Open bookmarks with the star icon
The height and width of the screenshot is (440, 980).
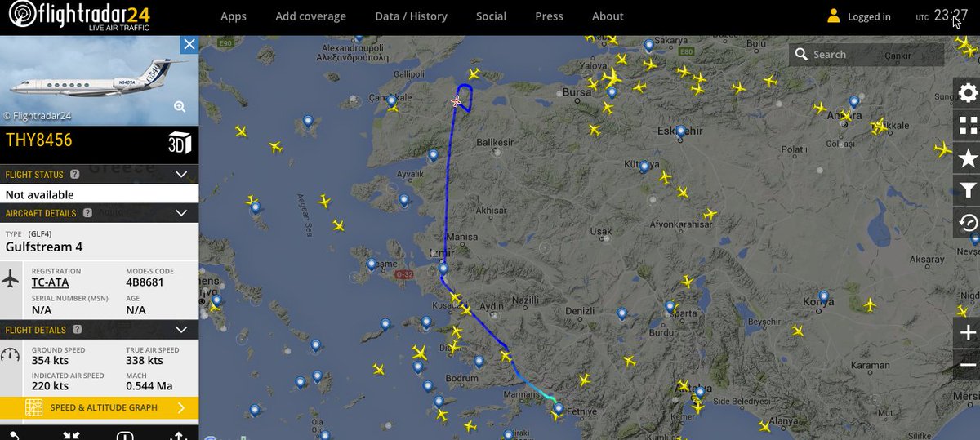pyautogui.click(x=968, y=158)
